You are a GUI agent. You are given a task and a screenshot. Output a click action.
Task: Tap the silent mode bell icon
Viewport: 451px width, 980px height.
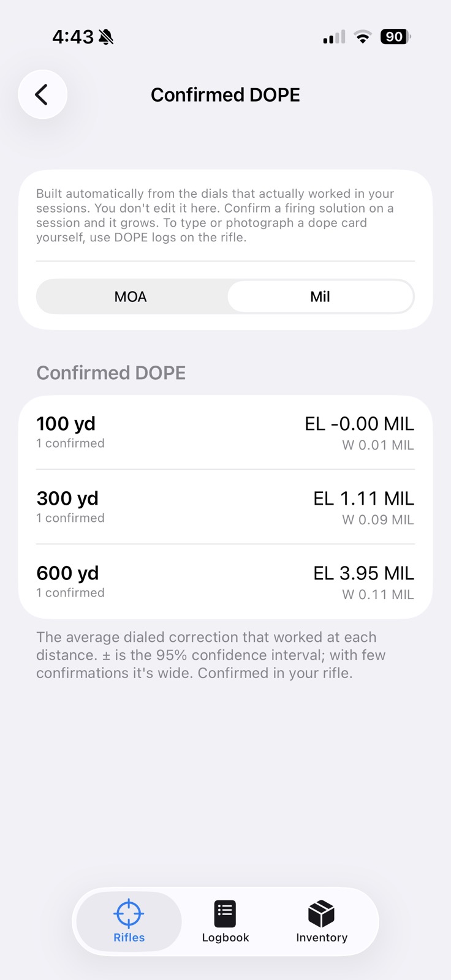[106, 37]
